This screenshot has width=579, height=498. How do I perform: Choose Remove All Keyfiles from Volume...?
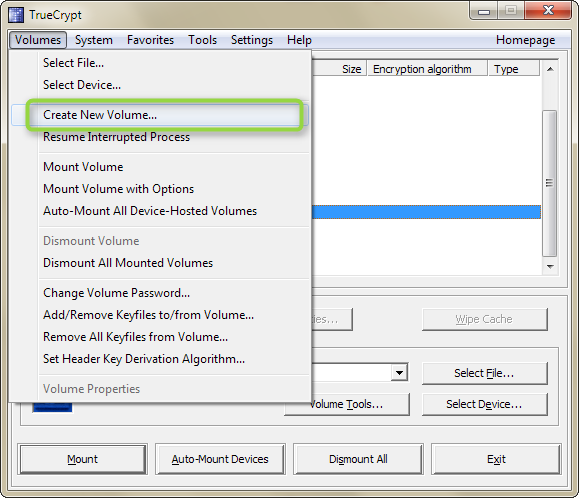[x=160, y=337]
